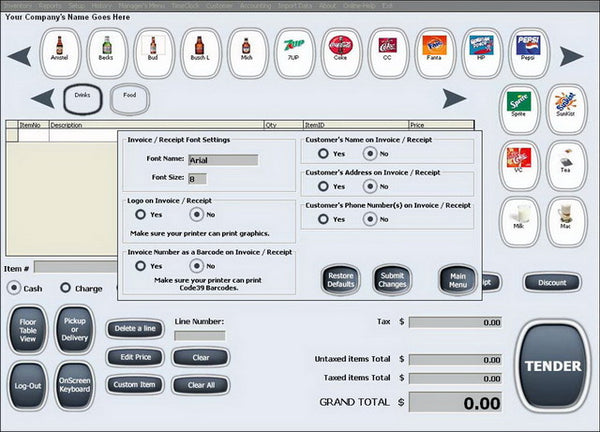Pick the Fanta drink item

pyautogui.click(x=434, y=53)
